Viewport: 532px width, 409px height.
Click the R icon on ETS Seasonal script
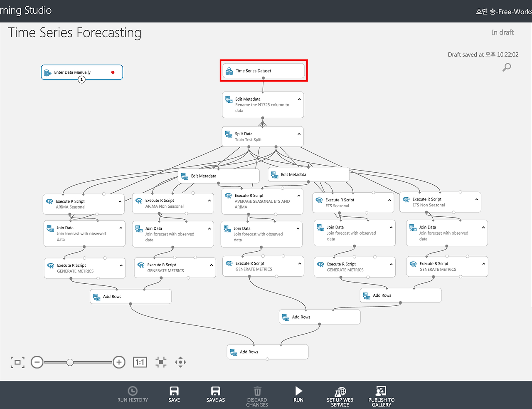(320, 200)
